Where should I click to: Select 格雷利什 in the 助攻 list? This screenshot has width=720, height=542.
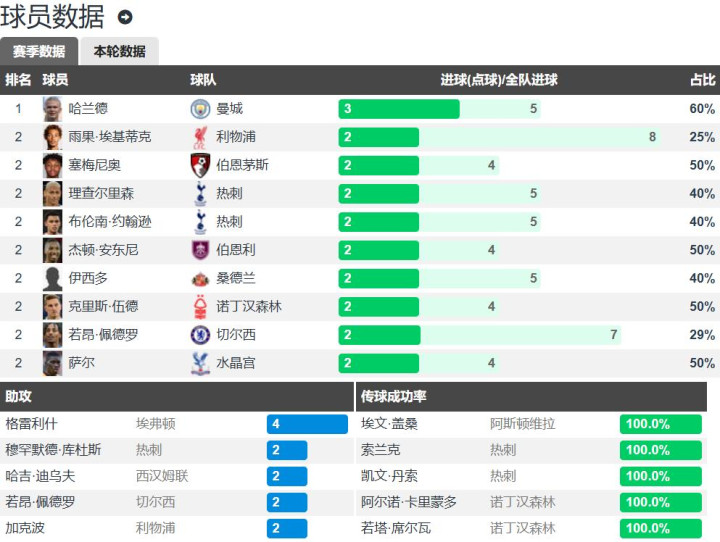click(32, 424)
